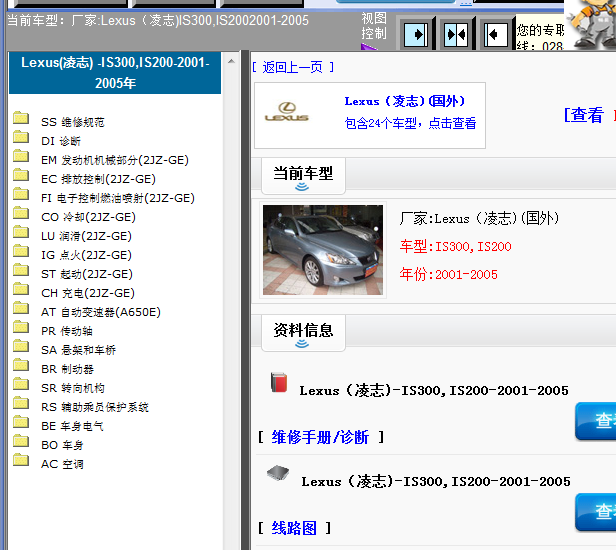Open DI 诊断 tree item

coord(61,141)
